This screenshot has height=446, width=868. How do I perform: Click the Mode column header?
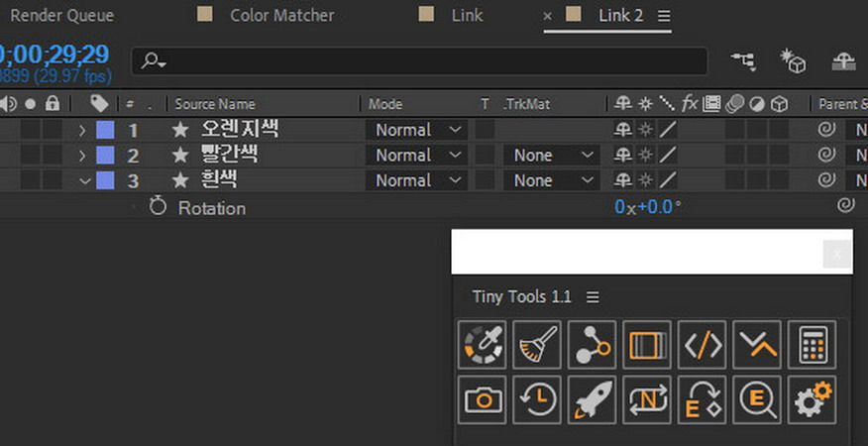tap(385, 104)
